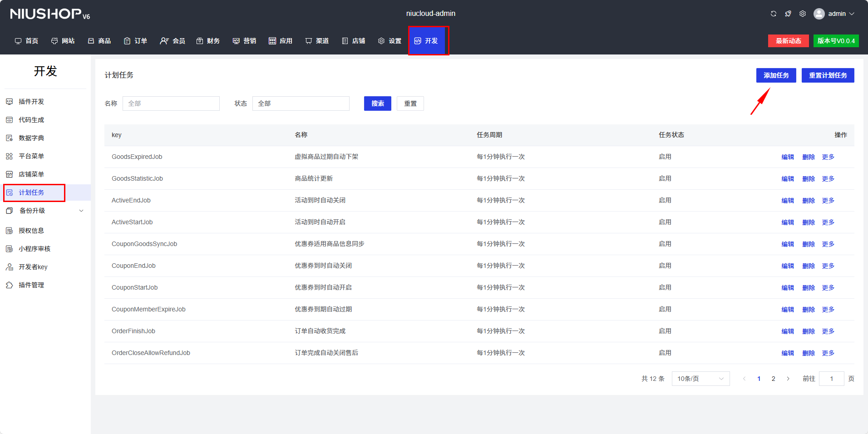Click 编辑 for the GoodsExpiredJob row
868x434 pixels.
[787, 157]
